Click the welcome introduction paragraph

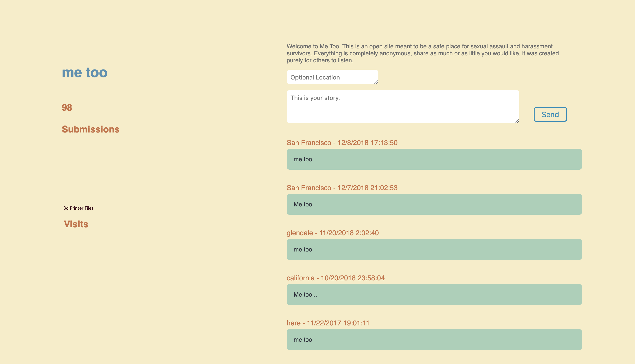[423, 53]
